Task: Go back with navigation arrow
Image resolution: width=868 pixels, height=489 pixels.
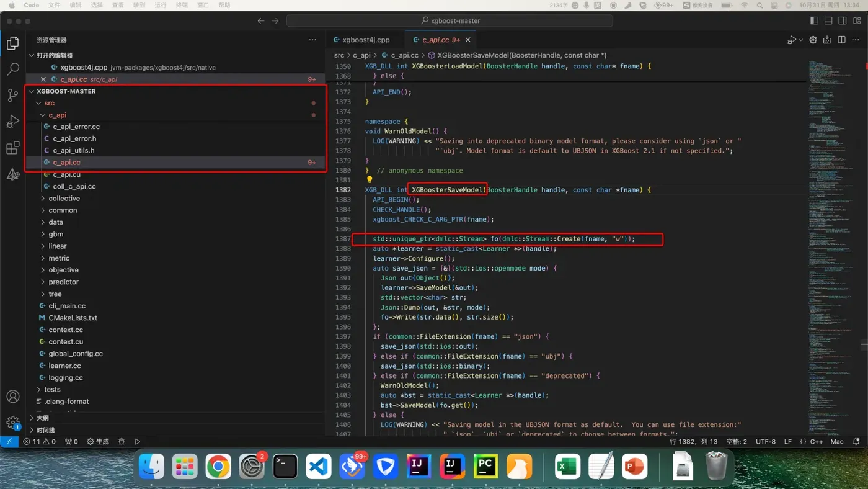Action: [x=261, y=20]
